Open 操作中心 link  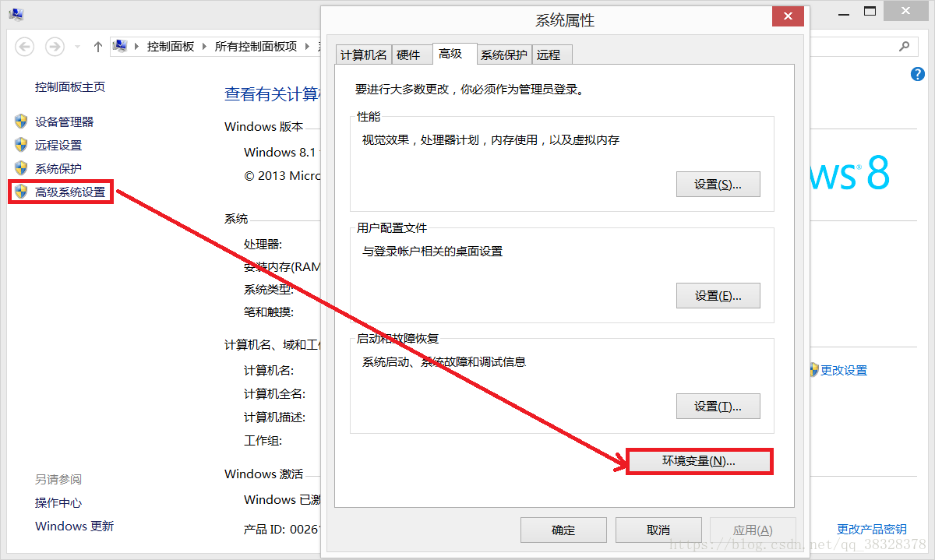tap(58, 503)
